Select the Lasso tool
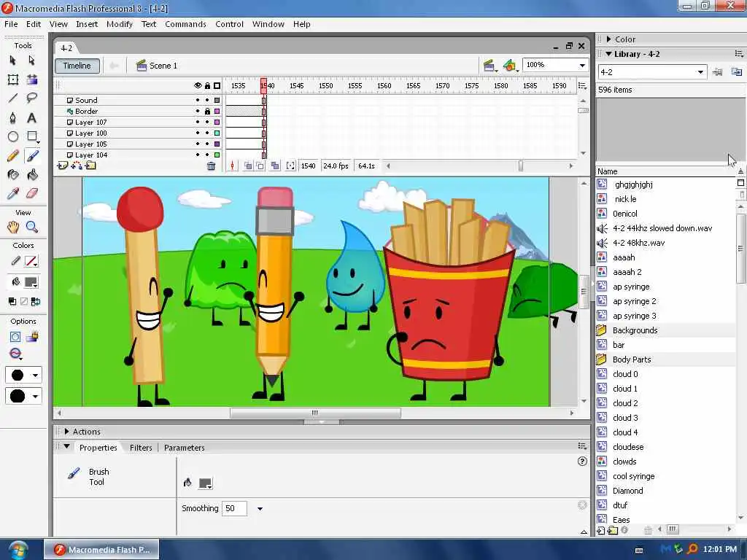 pos(32,98)
